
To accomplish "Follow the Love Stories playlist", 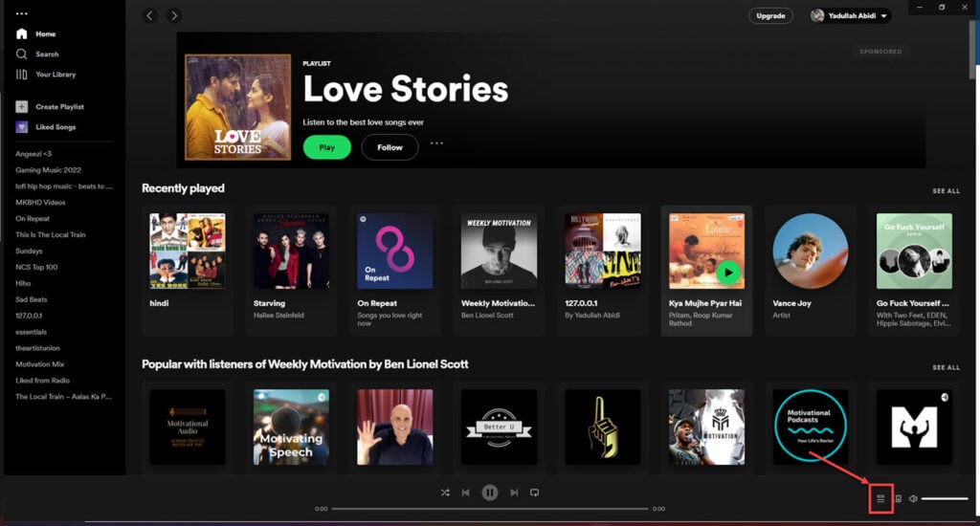I will click(x=390, y=147).
